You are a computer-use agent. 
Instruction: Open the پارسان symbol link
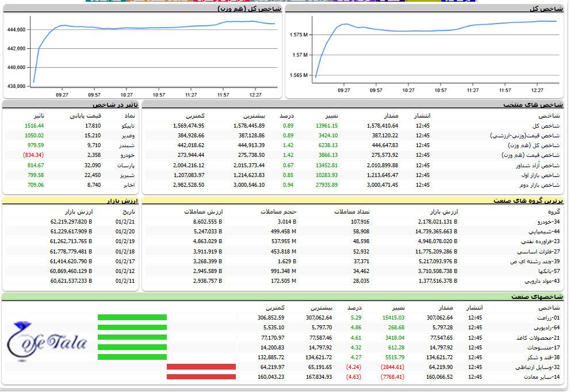pos(127,166)
